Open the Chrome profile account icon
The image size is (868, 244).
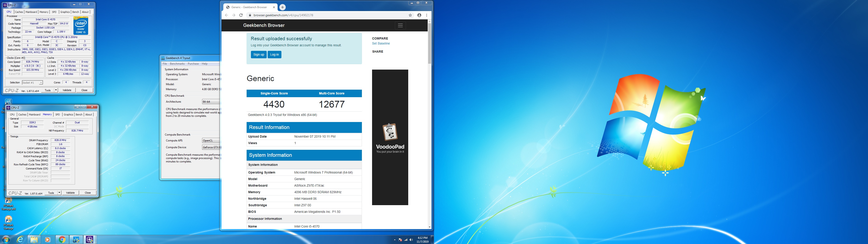(x=419, y=15)
